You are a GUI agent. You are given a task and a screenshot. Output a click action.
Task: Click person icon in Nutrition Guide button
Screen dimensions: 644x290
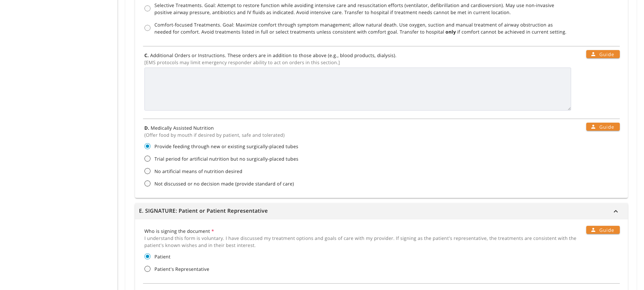click(593, 127)
